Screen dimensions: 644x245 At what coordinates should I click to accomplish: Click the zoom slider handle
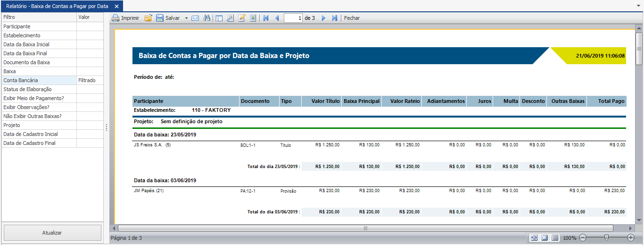tap(606, 237)
